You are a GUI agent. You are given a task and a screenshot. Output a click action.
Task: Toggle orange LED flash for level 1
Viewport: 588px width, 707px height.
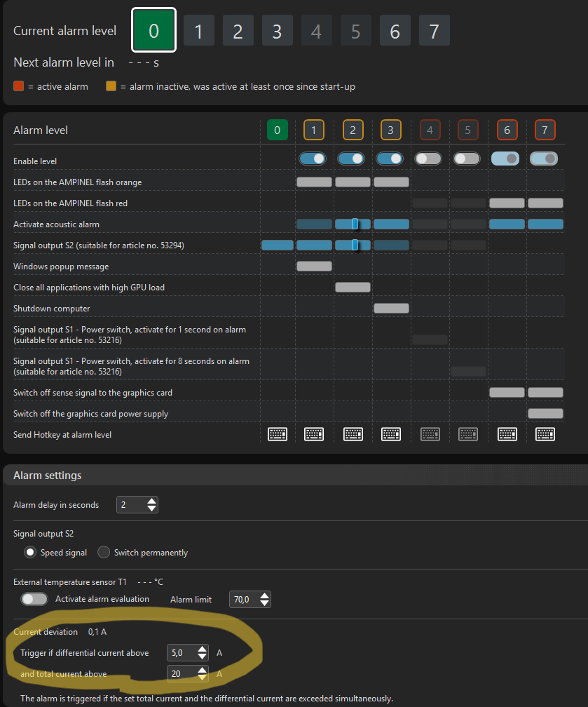click(314, 182)
